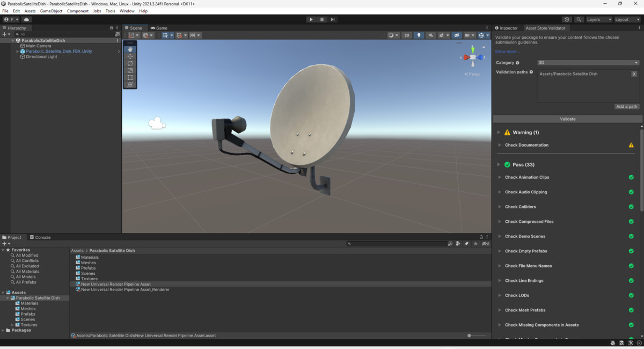
Task: Open the Category 3D dropdown
Action: click(588, 63)
